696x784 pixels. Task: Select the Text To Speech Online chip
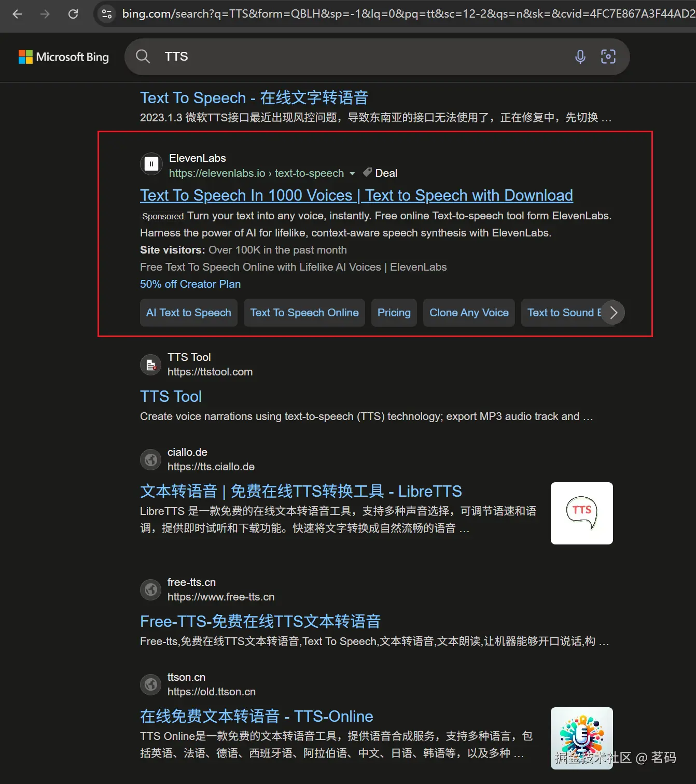pyautogui.click(x=304, y=313)
